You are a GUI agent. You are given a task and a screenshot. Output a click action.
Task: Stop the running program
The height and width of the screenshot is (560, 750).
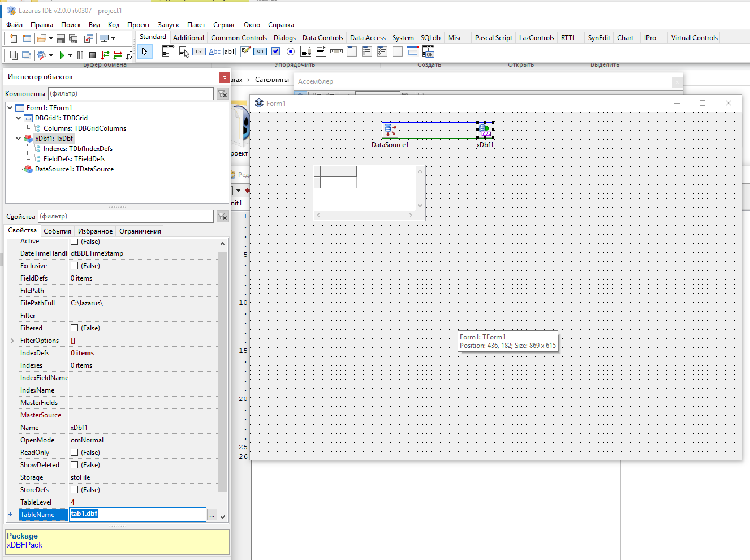92,55
